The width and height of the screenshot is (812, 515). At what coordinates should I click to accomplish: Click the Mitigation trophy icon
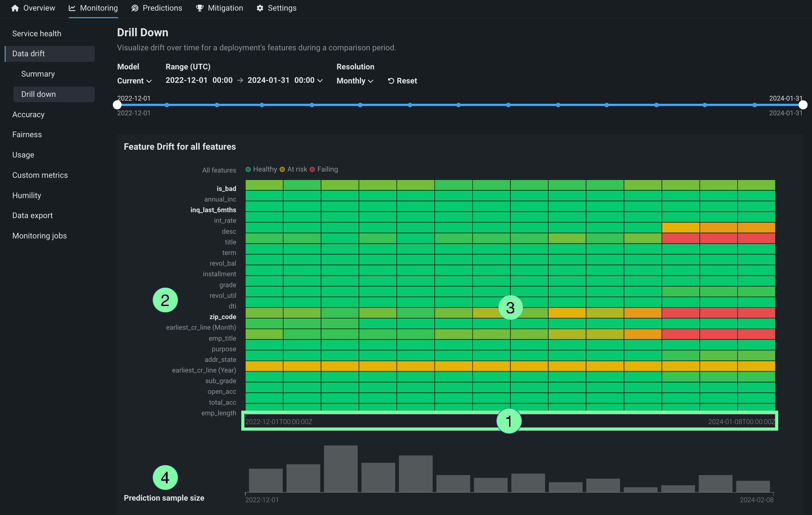pyautogui.click(x=200, y=8)
